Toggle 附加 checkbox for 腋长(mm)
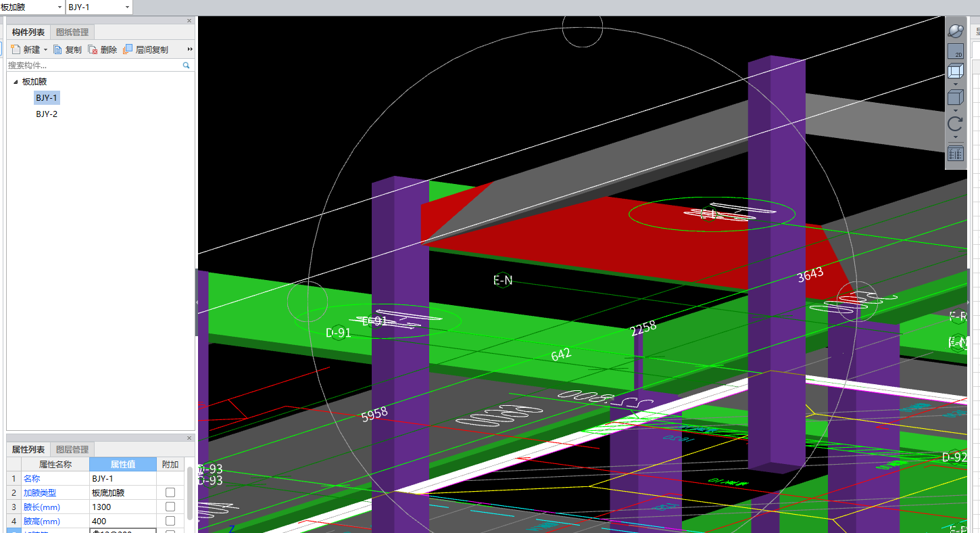The width and height of the screenshot is (980, 533). point(170,507)
